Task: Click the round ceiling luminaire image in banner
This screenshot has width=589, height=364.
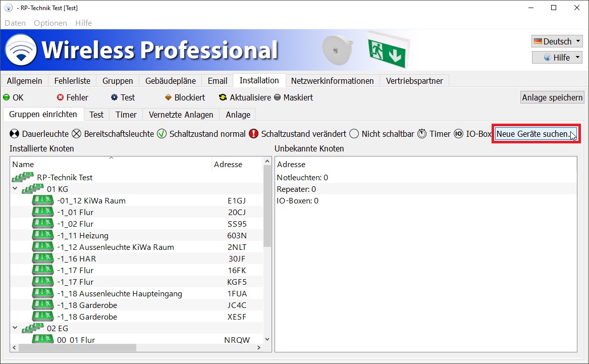Action: (338, 50)
